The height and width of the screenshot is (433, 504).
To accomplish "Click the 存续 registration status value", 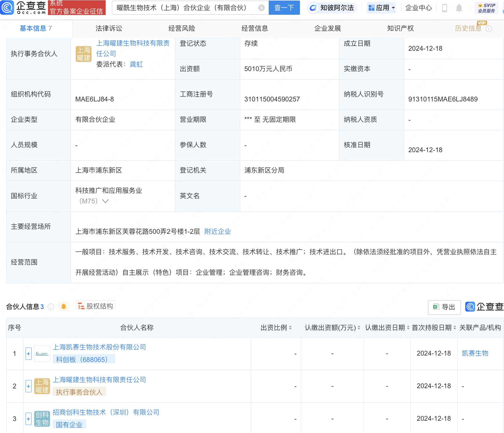I will 251,43.
